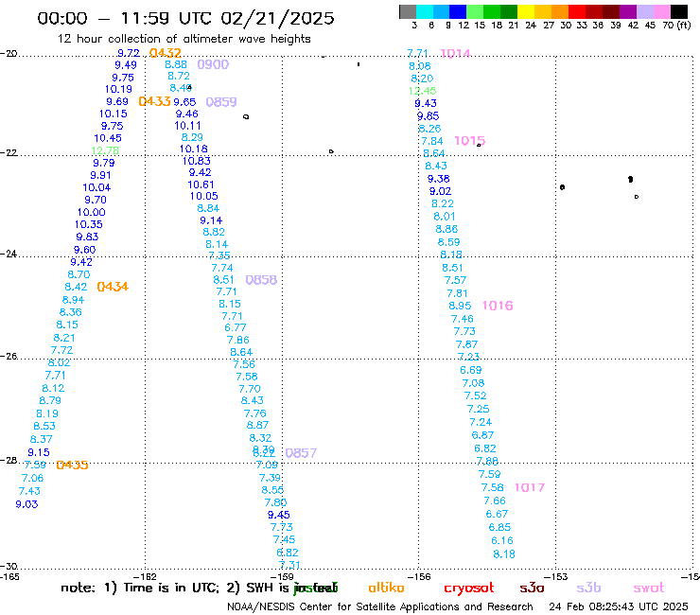Click the gray swatch in the color legend

coord(408,11)
